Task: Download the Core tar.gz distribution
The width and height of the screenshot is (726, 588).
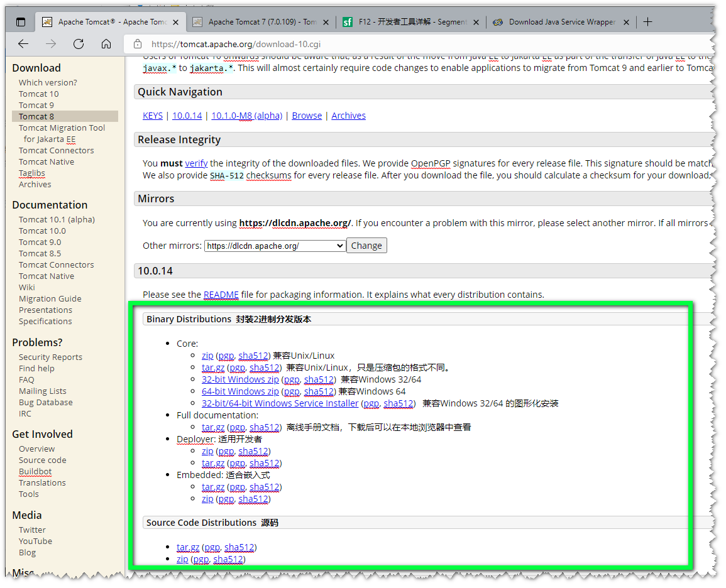Action: [x=213, y=367]
